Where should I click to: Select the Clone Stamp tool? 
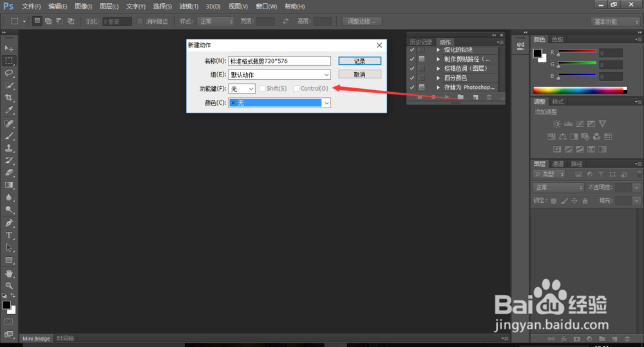pos(8,148)
